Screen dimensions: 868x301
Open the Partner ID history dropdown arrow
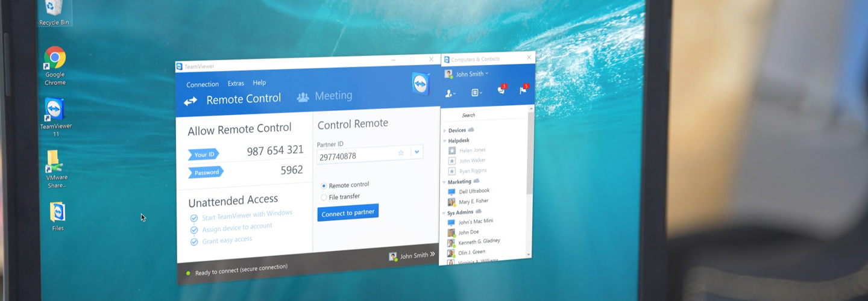(x=417, y=152)
